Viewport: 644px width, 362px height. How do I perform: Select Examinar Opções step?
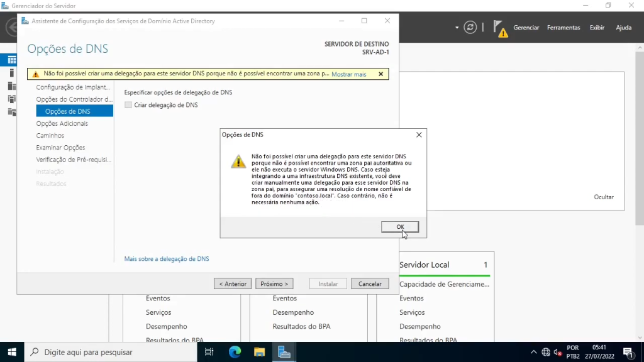click(60, 147)
